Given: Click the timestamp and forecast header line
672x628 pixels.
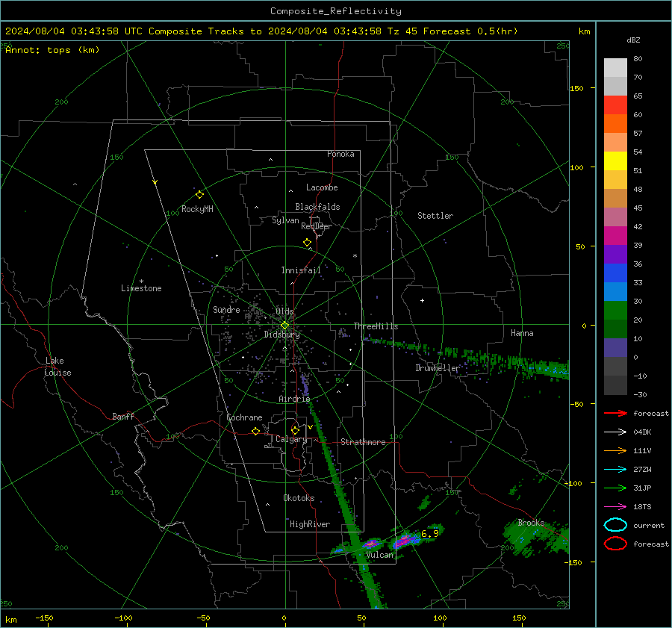Looking at the screenshot, I should pyautogui.click(x=261, y=31).
